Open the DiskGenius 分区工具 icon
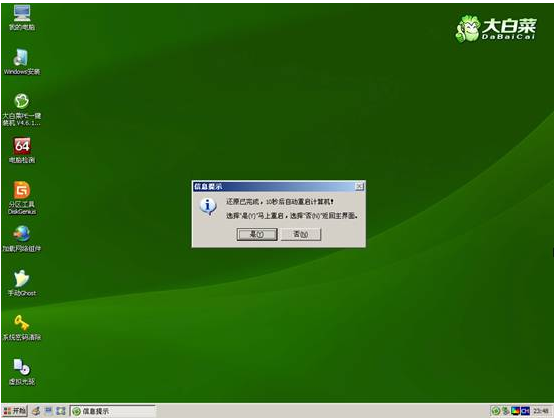The width and height of the screenshot is (556, 419). point(22,197)
